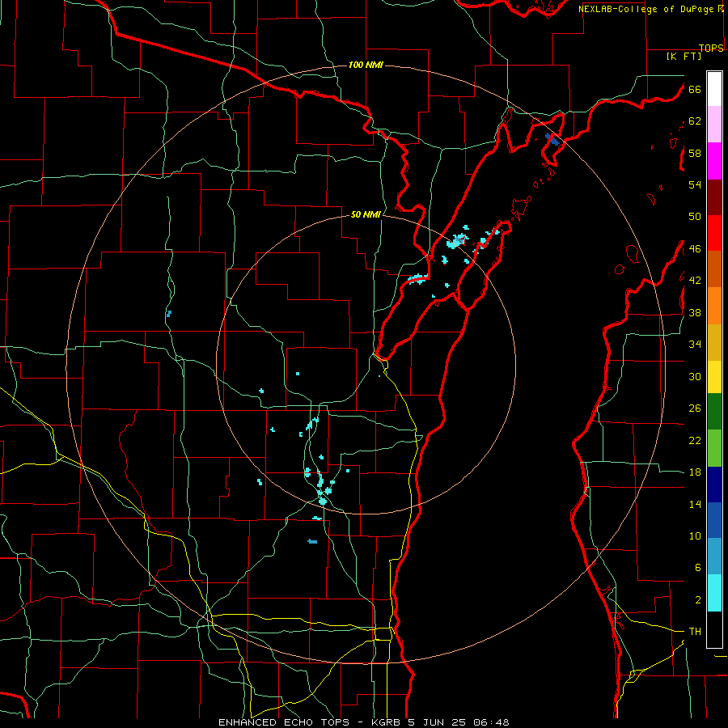Click the "KGRB" radar site identifier
Image resolution: width=728 pixels, height=728 pixels.
385,722
